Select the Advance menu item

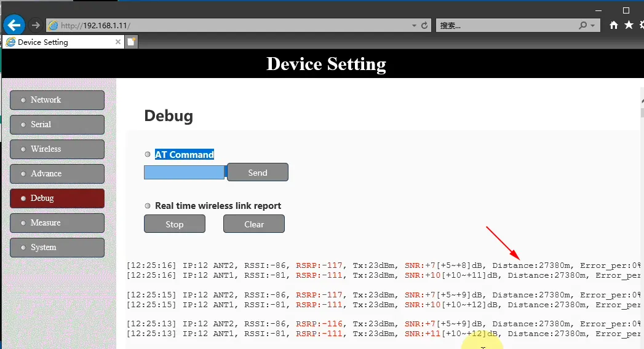57,174
